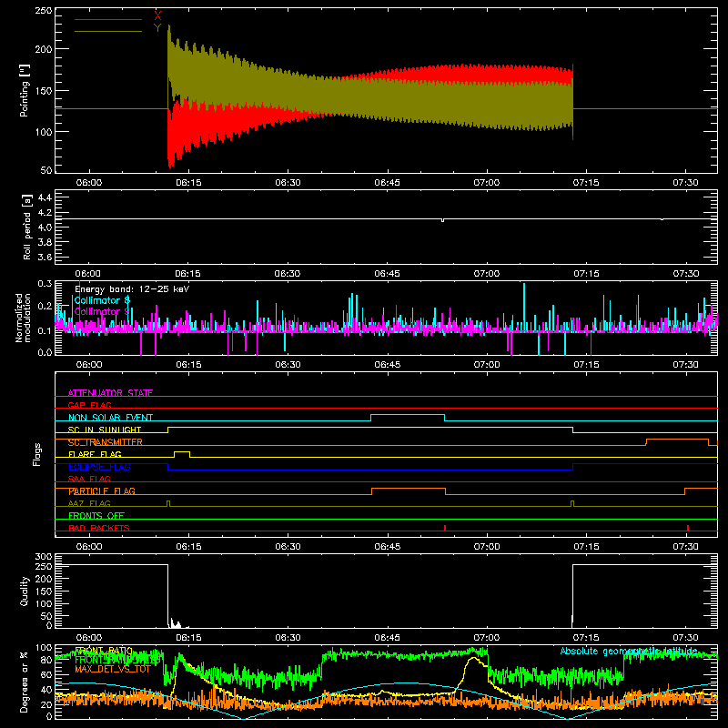Select the red X legend line sample
Viewport: 728px width, 728px height.
tap(108, 19)
